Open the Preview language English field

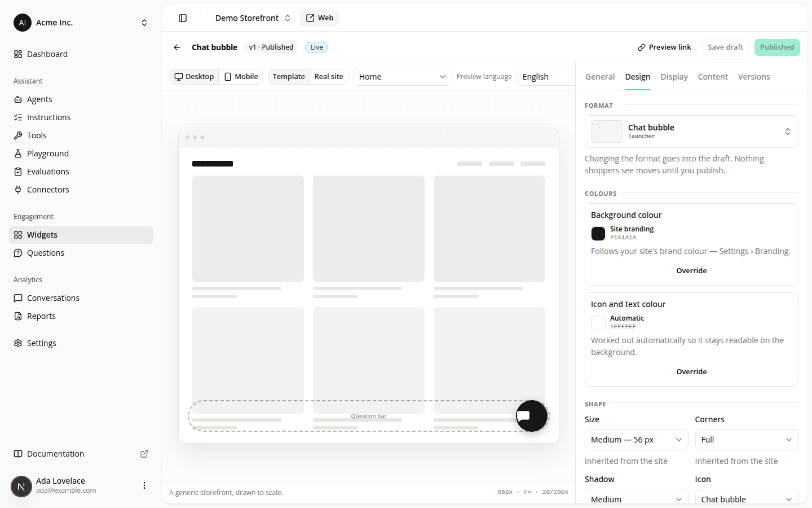(546, 77)
